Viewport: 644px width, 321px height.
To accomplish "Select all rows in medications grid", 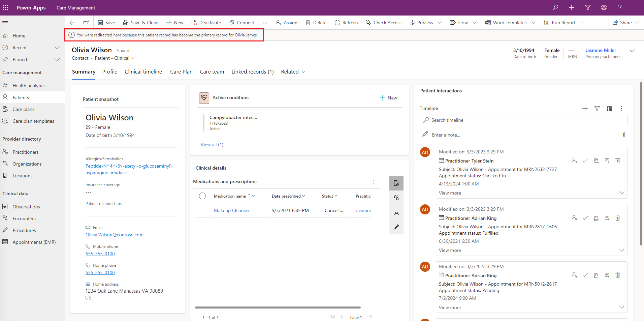I will [x=202, y=196].
